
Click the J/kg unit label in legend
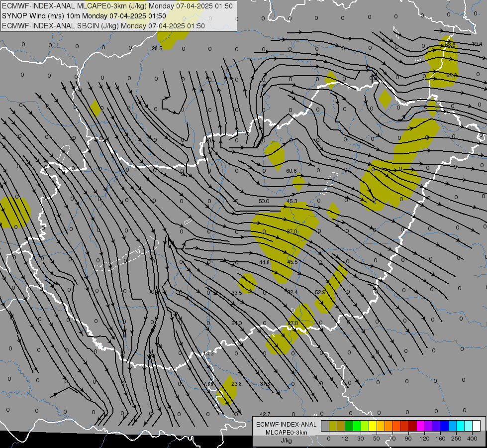tap(287, 441)
